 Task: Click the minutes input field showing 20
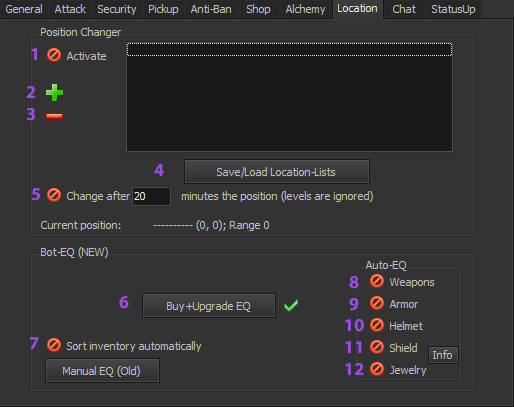151,196
